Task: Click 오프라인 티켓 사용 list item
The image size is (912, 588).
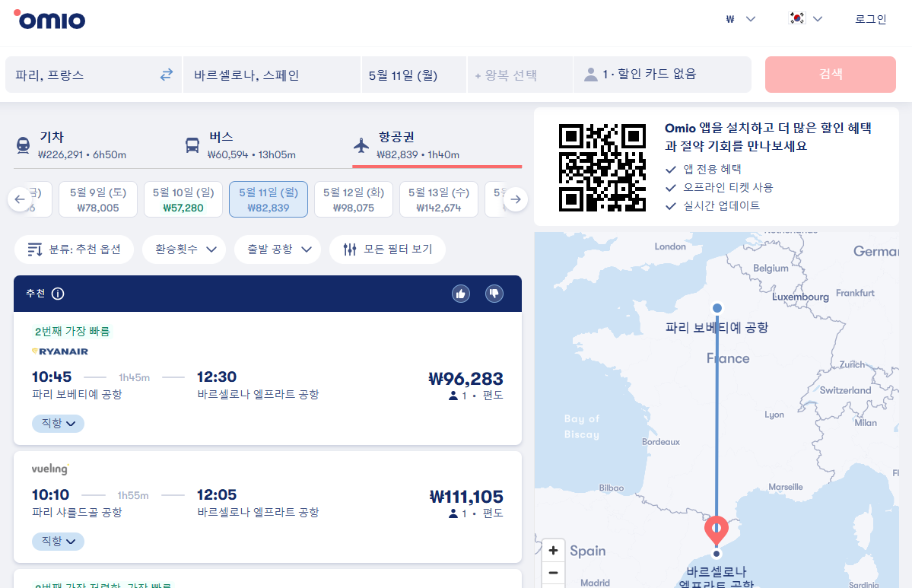Action: coord(728,187)
